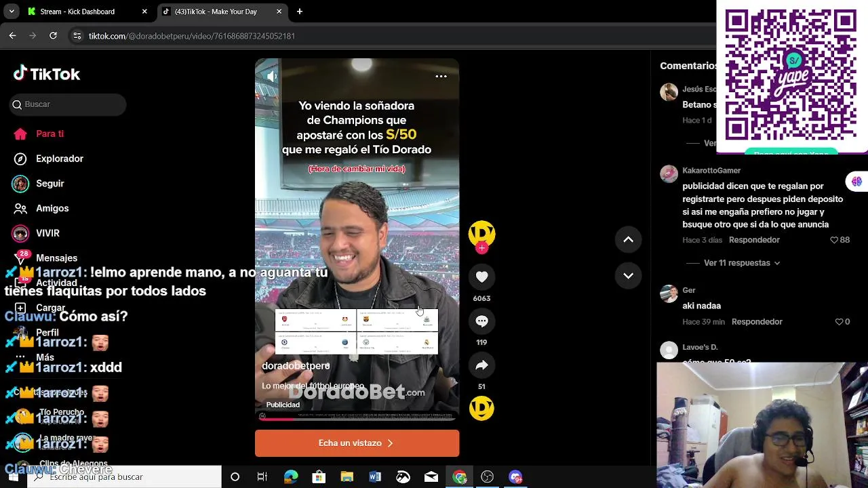Like Ger's comment heart showing 0

(839, 322)
